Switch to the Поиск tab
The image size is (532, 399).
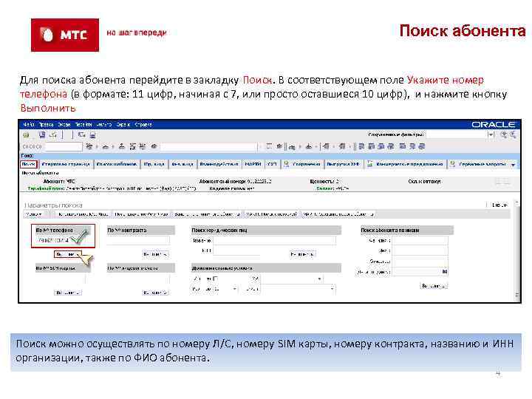(x=29, y=164)
